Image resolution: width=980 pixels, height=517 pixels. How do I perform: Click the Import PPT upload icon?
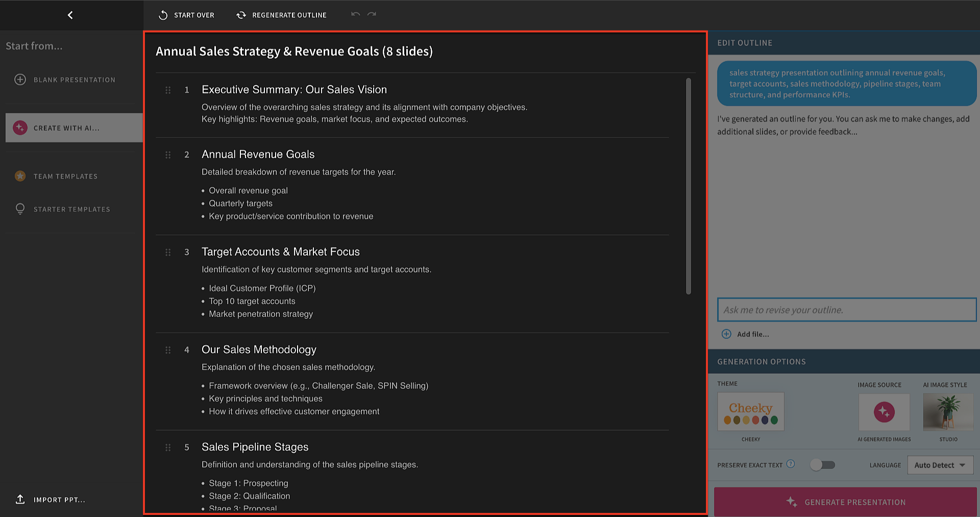[20, 499]
